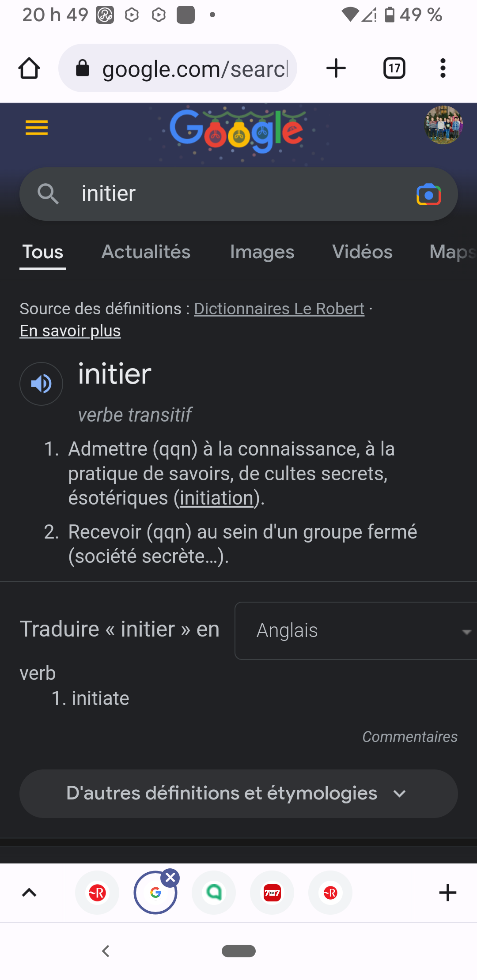Screen dimensions: 477x980
Task: Switch to the Images tab
Action: (x=262, y=252)
